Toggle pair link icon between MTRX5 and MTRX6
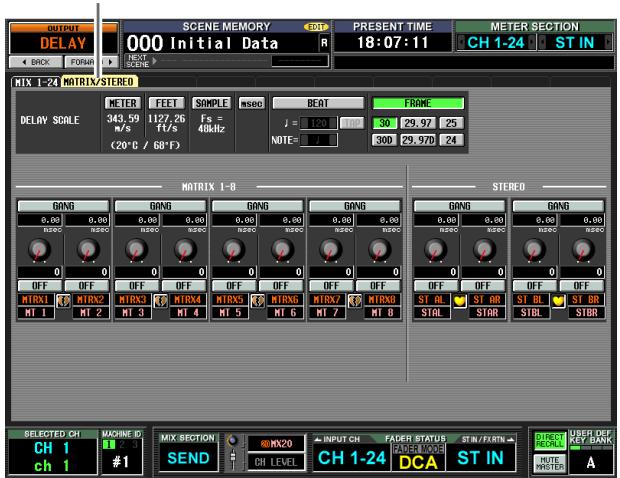The height and width of the screenshot is (478, 620). click(258, 301)
